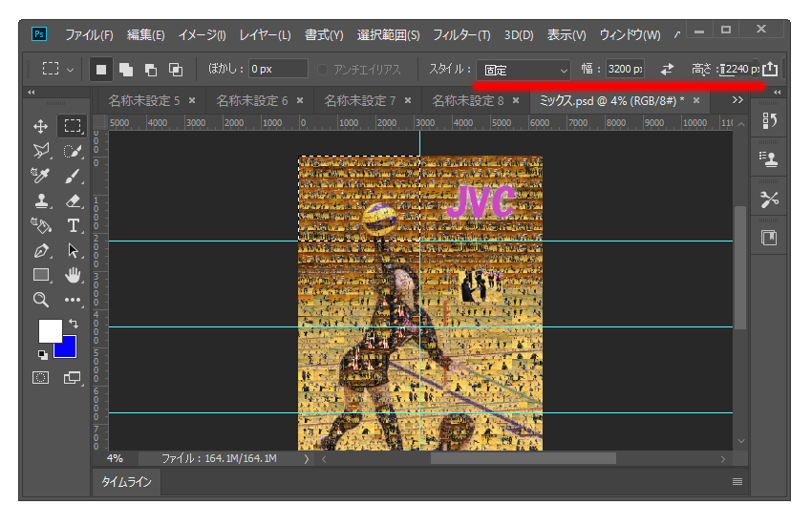Image resolution: width=812 pixels, height=525 pixels.
Task: Close the ミックス.psd document tab
Action: pyautogui.click(x=696, y=101)
